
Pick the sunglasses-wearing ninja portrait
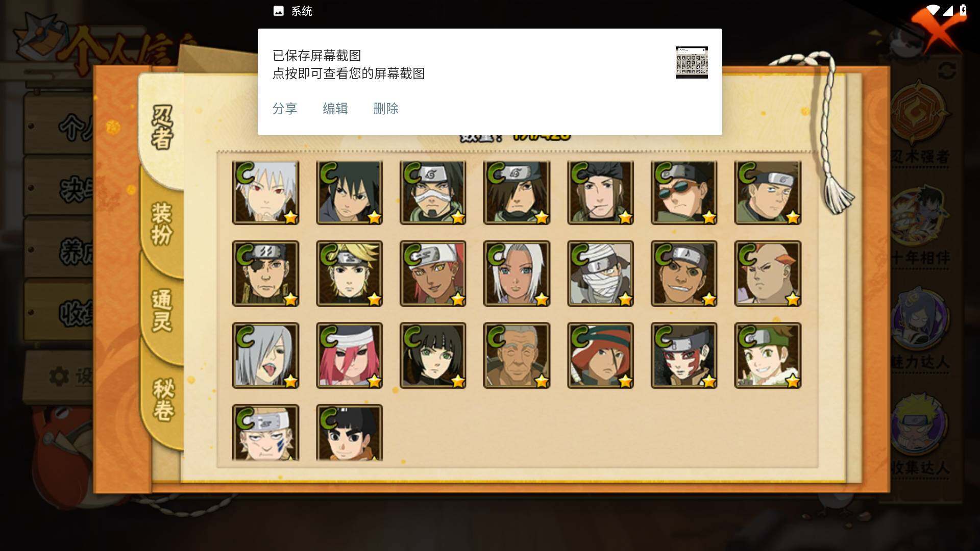tap(684, 193)
